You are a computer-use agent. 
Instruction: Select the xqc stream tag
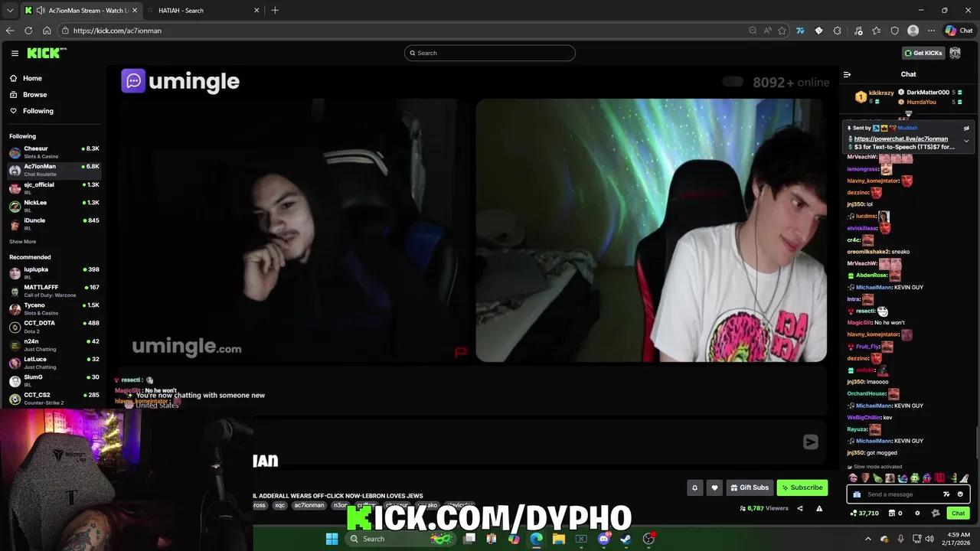tap(279, 505)
